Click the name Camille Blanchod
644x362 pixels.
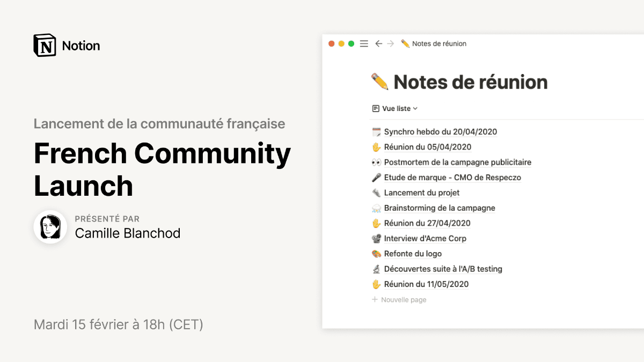[128, 233]
